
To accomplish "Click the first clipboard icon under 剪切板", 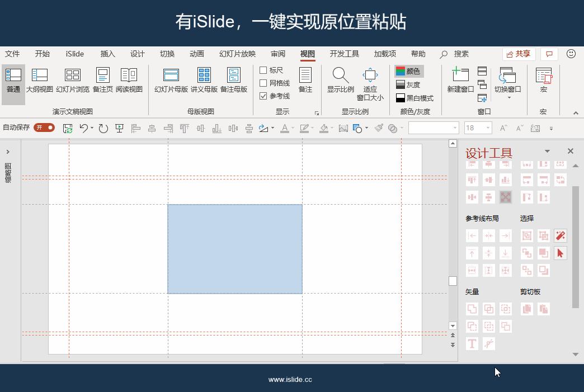I will coord(526,309).
